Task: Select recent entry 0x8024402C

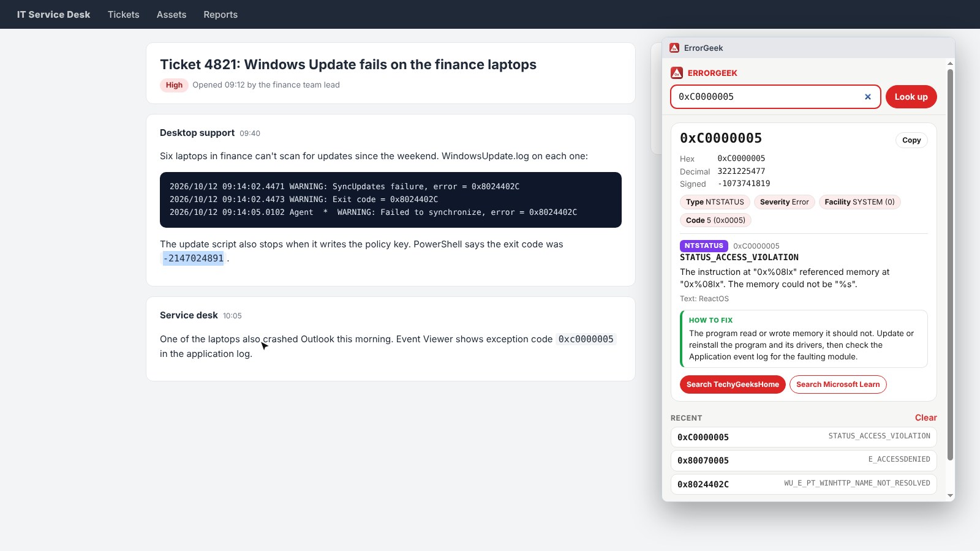Action: pyautogui.click(x=804, y=484)
